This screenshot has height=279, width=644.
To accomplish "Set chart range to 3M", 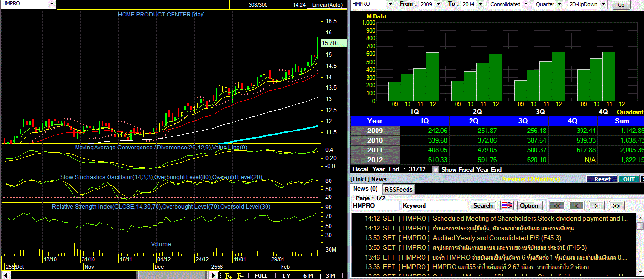I will [330, 276].
